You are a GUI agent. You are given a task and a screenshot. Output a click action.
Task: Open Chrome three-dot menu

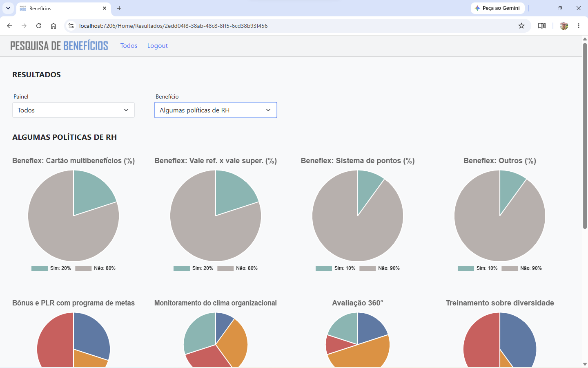click(x=579, y=26)
